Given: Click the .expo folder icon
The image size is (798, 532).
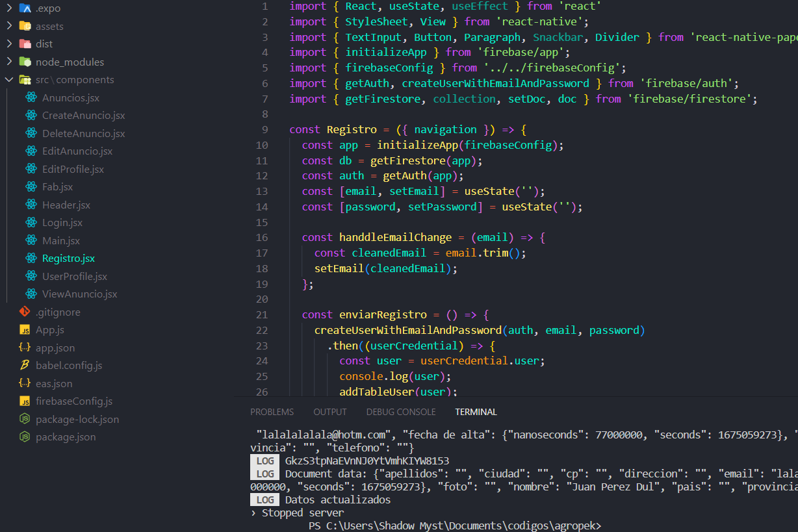Looking at the screenshot, I should pos(25,8).
